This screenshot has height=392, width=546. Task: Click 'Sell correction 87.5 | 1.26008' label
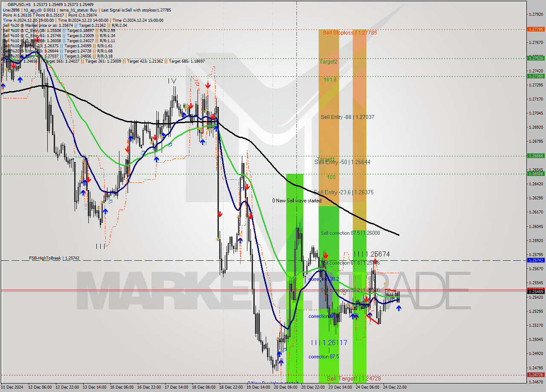click(x=350, y=233)
